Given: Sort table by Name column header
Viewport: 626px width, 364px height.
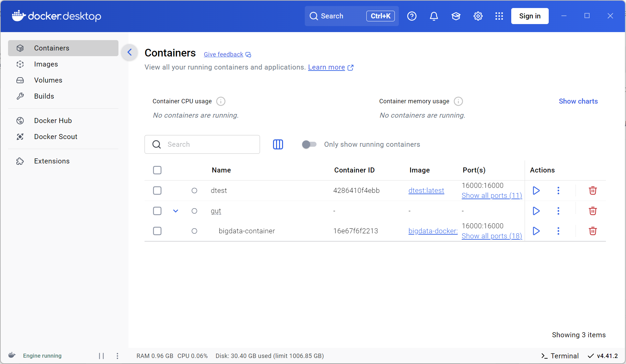Looking at the screenshot, I should [x=221, y=170].
